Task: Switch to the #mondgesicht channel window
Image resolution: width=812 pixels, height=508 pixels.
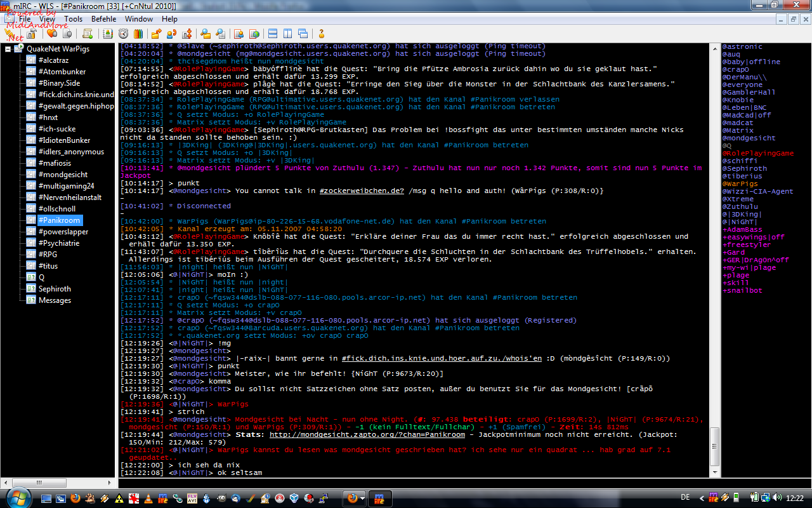Action: [x=63, y=175]
